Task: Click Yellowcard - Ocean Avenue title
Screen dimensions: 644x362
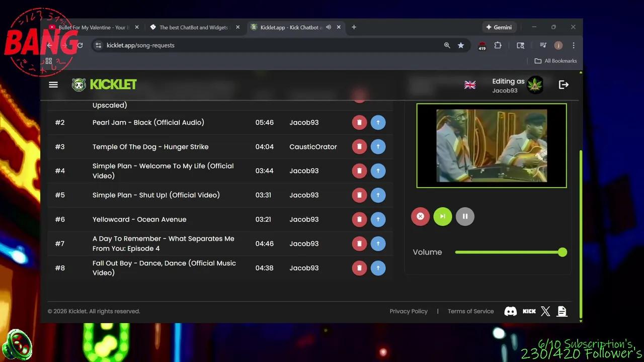Action: (x=139, y=219)
